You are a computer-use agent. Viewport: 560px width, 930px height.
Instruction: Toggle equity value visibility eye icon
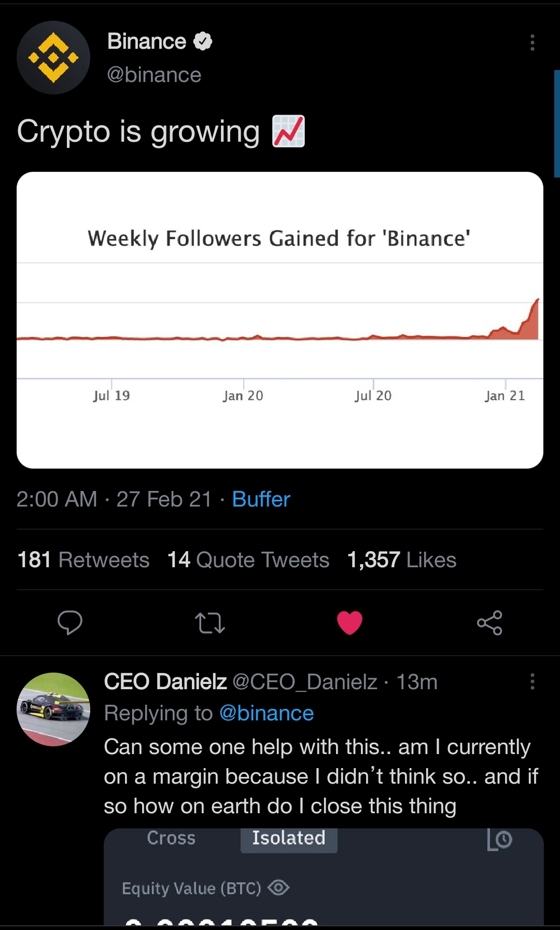(278, 887)
